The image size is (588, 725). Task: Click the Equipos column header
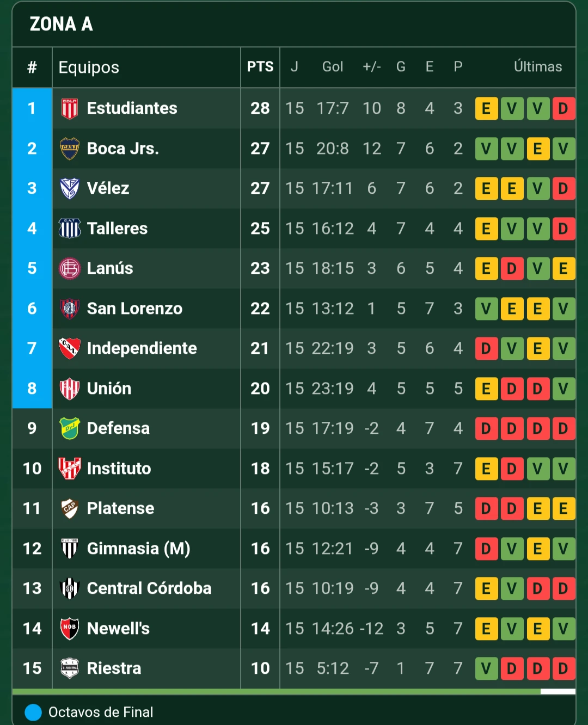[x=89, y=67]
